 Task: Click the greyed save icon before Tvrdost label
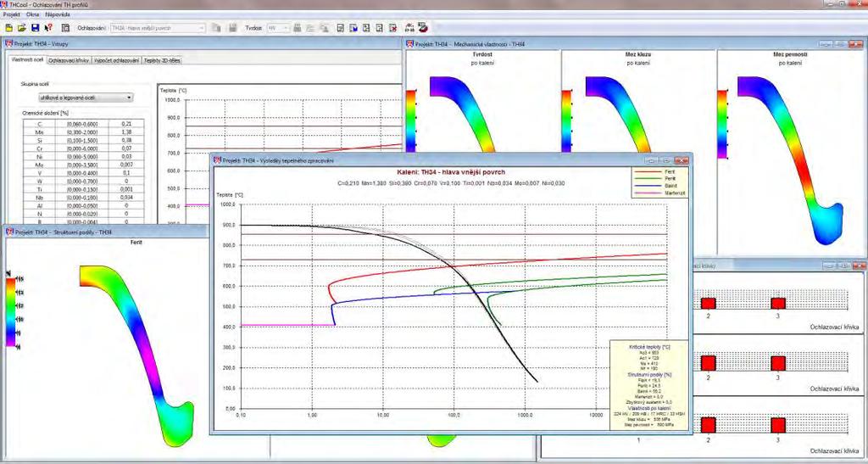(x=233, y=28)
